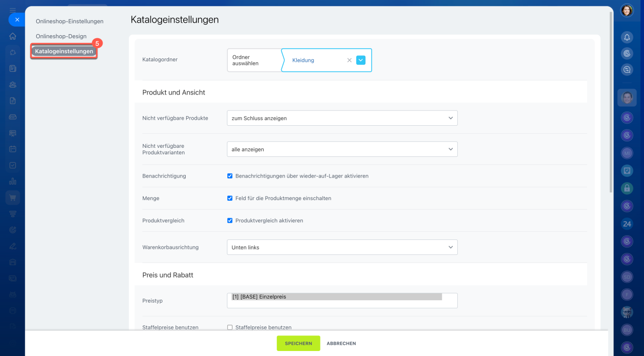Expand the blue Kleidung folder arrow
Image resolution: width=644 pixels, height=356 pixels.
[361, 60]
